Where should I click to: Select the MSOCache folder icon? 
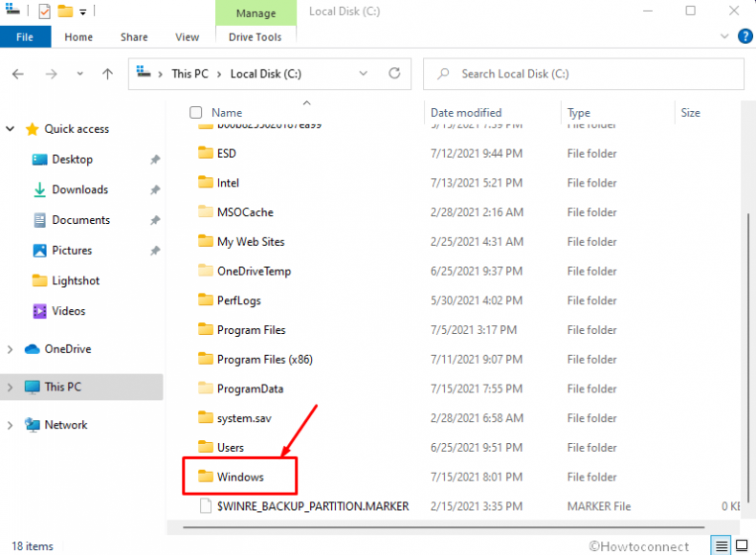[206, 211]
